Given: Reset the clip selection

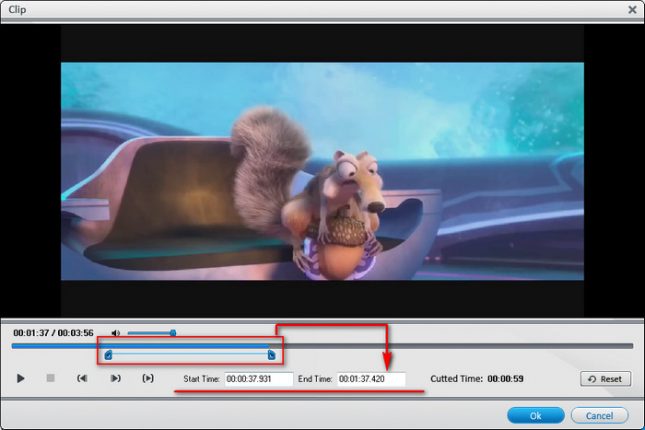Looking at the screenshot, I should pyautogui.click(x=605, y=380).
